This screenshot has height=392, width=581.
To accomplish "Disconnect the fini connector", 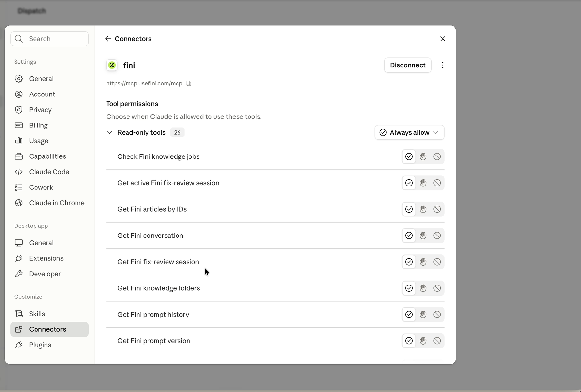I will tap(408, 65).
